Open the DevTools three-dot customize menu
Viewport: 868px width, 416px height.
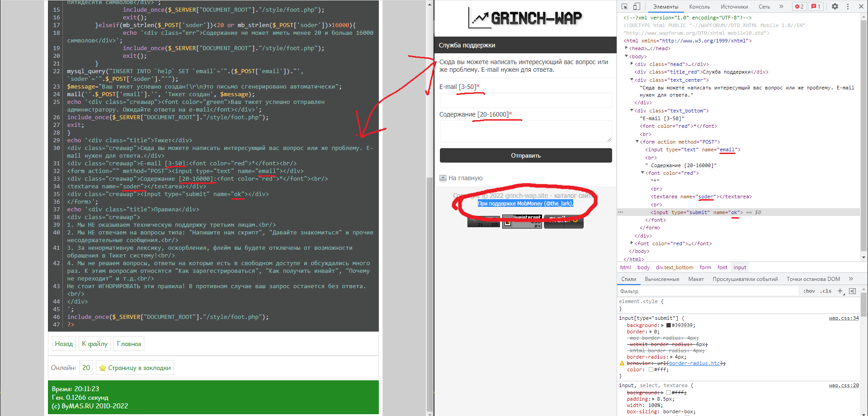(848, 6)
